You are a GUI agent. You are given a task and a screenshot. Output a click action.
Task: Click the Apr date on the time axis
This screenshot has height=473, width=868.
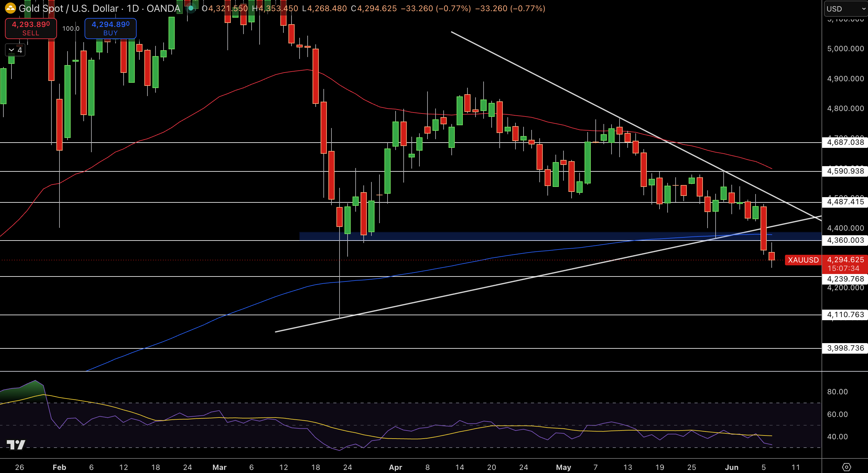point(395,467)
